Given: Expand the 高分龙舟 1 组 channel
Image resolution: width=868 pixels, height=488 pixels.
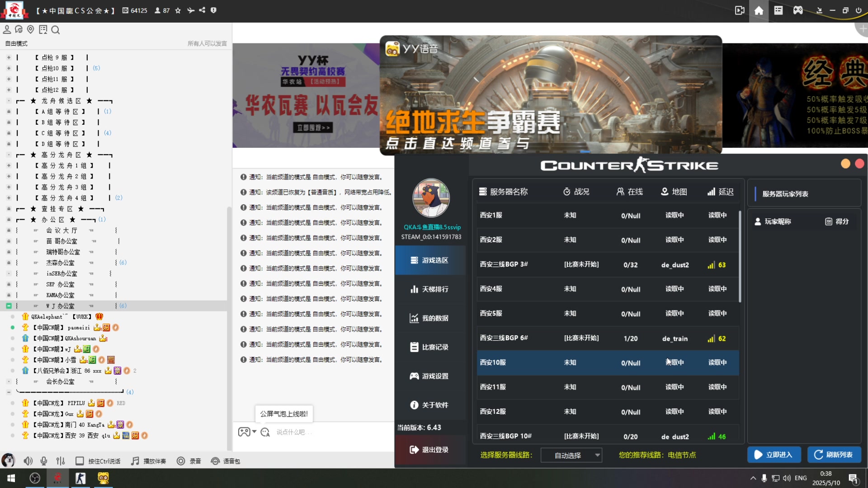Looking at the screenshot, I should 9,166.
